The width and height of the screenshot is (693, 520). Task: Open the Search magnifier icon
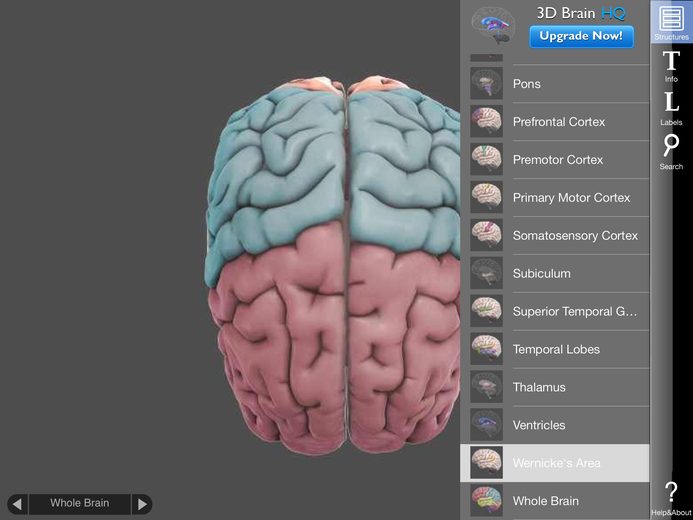671,152
